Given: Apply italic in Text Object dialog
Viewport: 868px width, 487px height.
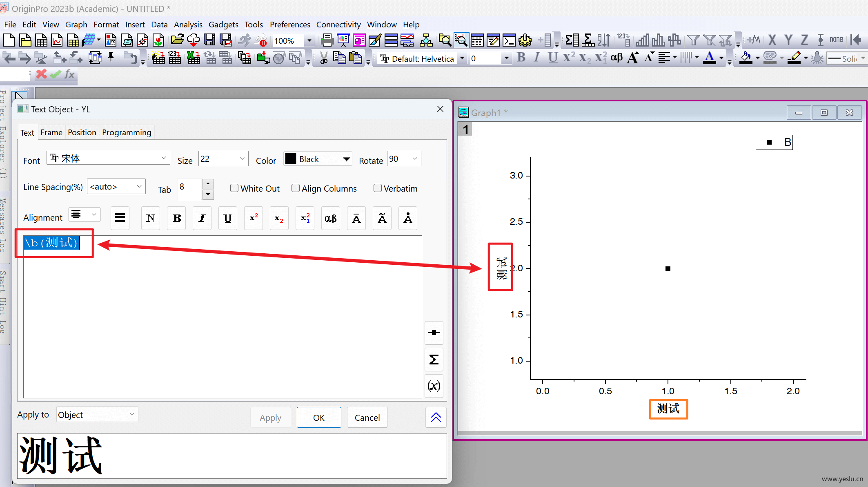Looking at the screenshot, I should pos(202,218).
